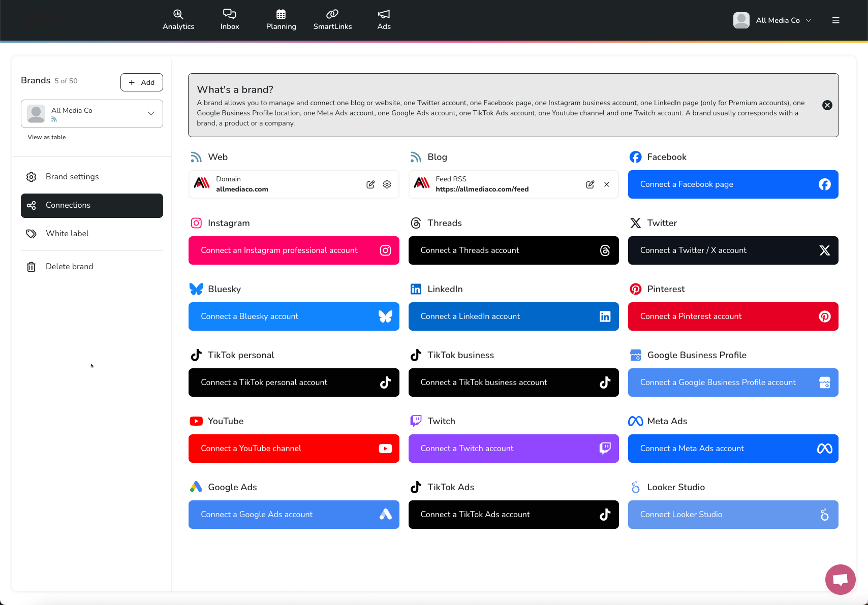This screenshot has height=605, width=868.
Task: Open settings gear for Web domain
Action: pos(387,184)
